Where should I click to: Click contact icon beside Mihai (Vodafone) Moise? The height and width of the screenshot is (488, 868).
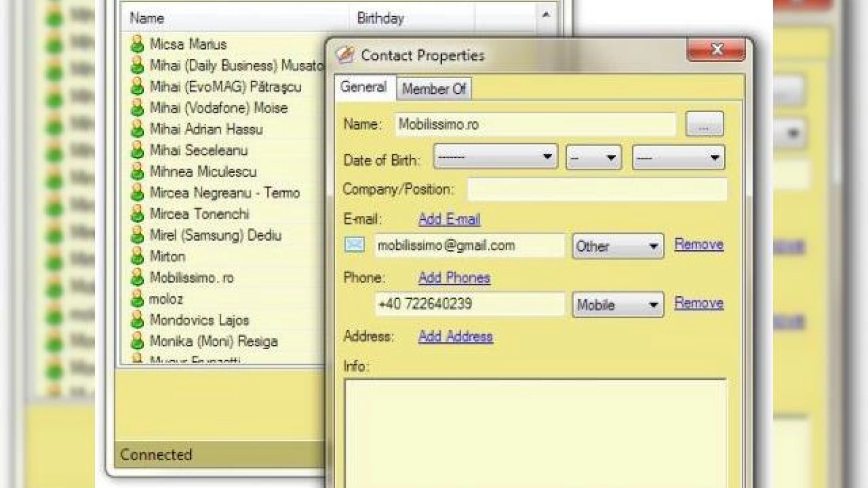137,107
